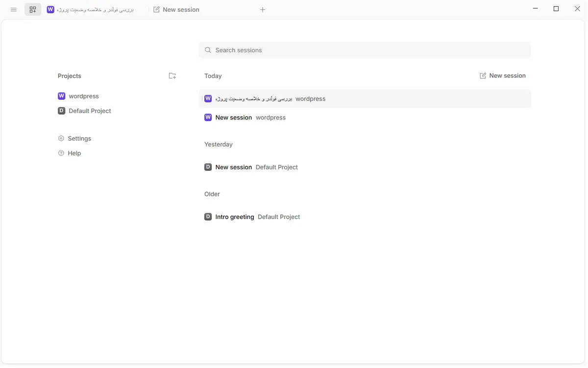This screenshot has width=588, height=368.
Task: Open the hamburger menu in the title bar
Action: 14,9
